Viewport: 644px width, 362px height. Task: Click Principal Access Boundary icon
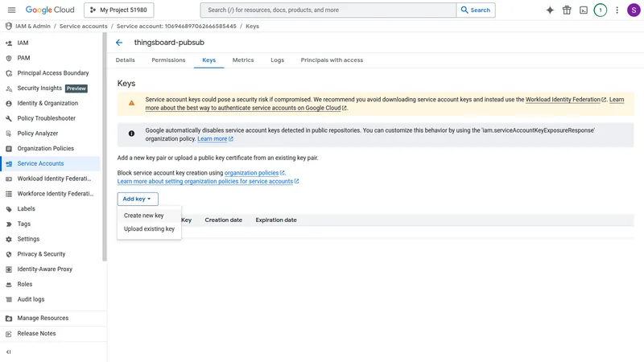tap(9, 73)
